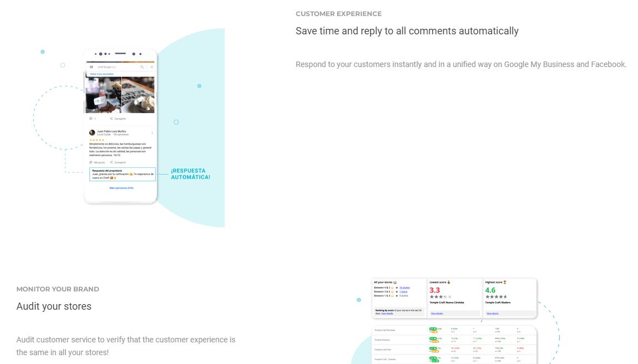Click the 'Audit customer service to verify' paragraph

(x=126, y=346)
